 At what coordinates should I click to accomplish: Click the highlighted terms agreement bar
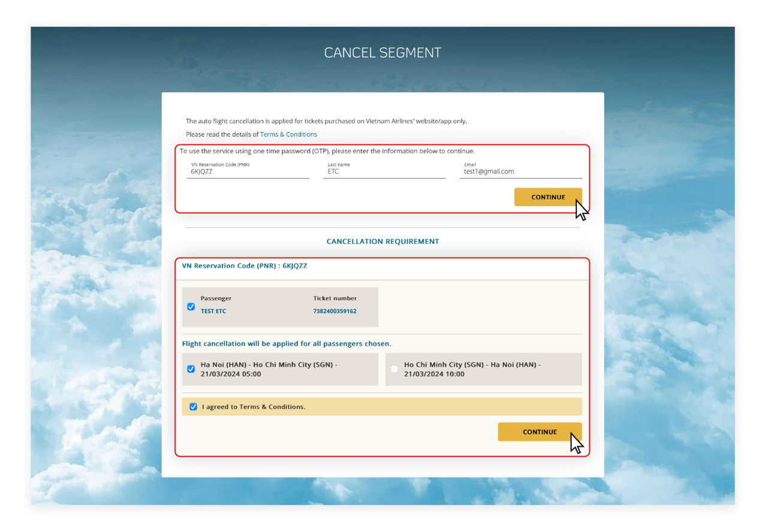(382, 407)
